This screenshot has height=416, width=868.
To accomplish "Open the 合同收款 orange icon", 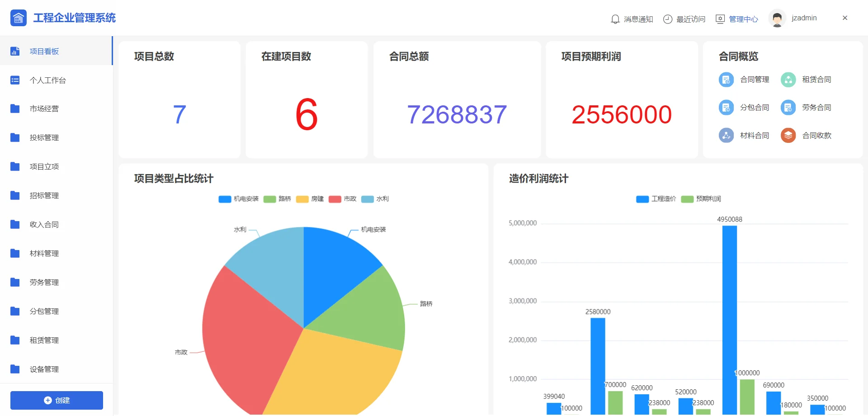I will pos(788,135).
